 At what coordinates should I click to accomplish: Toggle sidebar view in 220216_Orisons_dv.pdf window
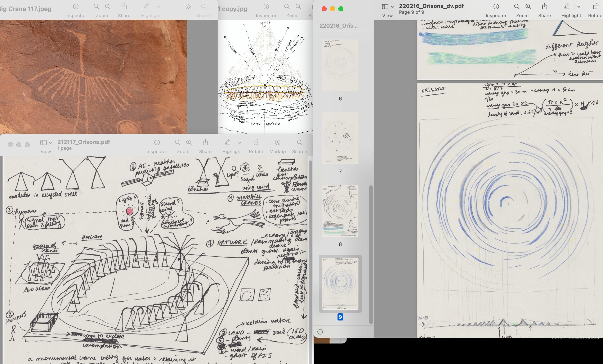point(385,7)
